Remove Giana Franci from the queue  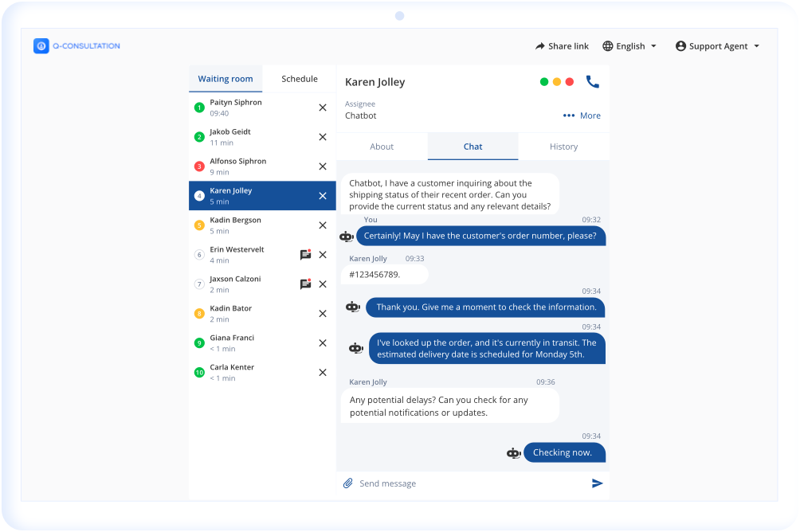click(323, 342)
